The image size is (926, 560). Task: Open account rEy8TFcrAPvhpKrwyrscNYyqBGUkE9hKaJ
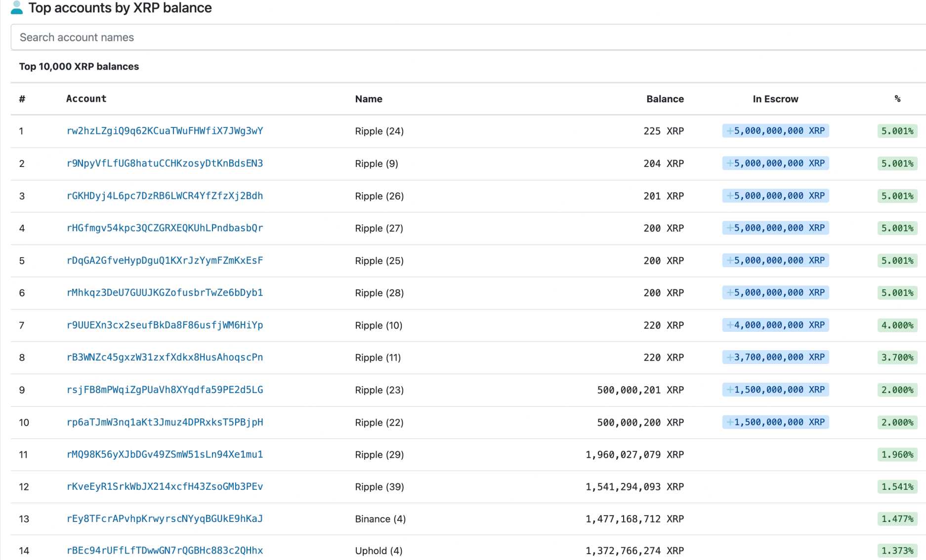pos(165,519)
